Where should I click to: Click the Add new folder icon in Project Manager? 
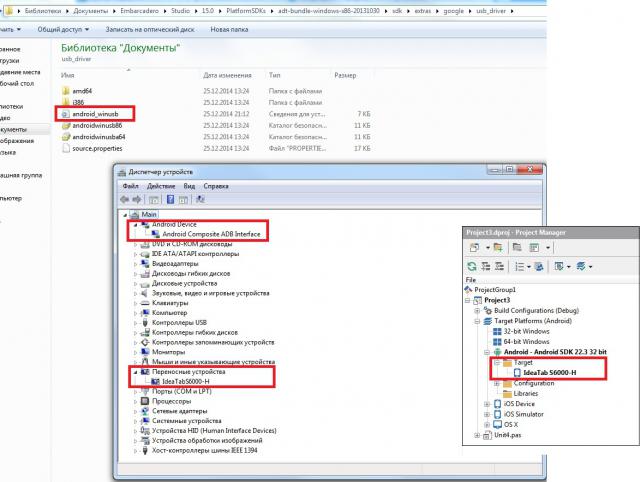click(498, 247)
